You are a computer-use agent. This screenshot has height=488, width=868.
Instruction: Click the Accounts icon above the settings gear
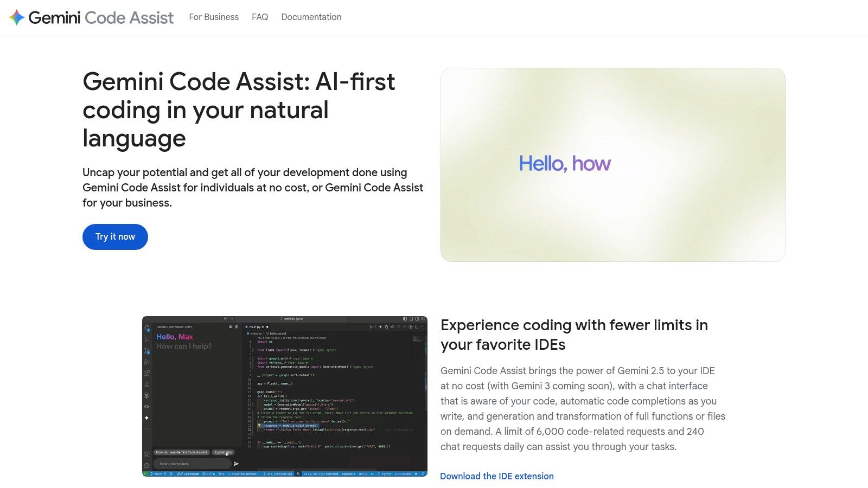pos(146,455)
